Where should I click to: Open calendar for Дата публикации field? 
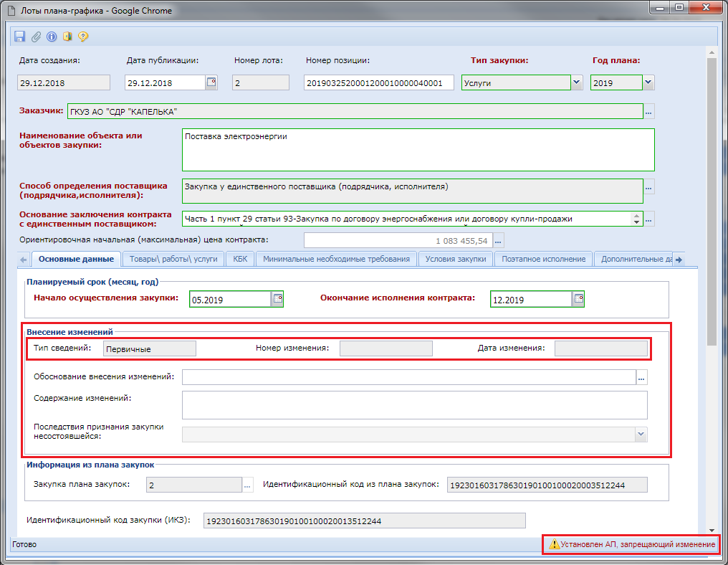pyautogui.click(x=211, y=82)
